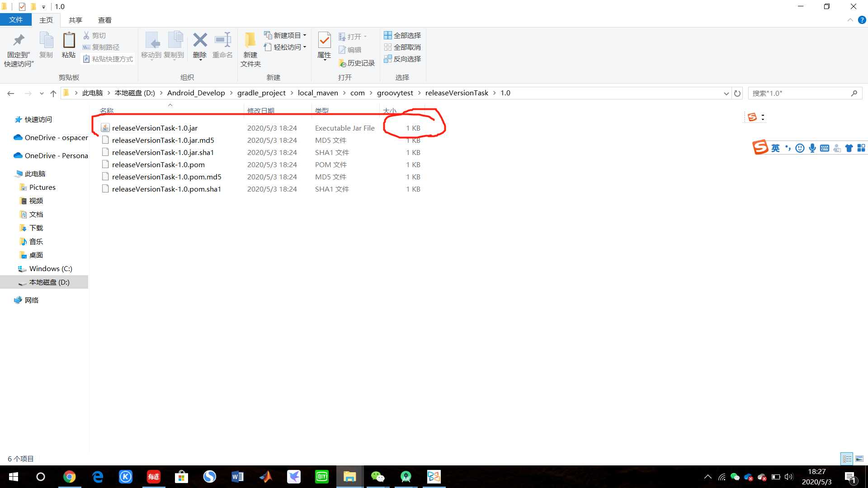Choose Copy Path in clipboard group
The image size is (868, 488).
click(101, 47)
